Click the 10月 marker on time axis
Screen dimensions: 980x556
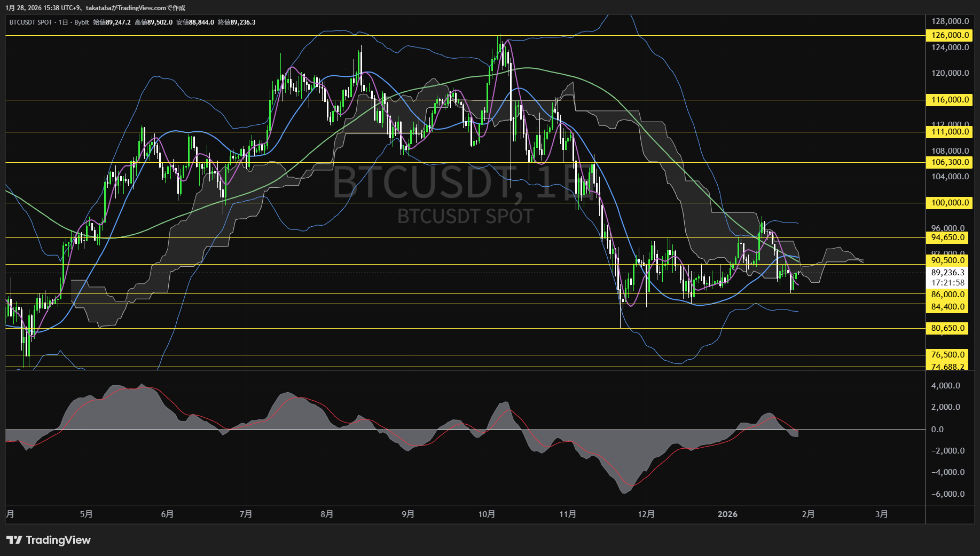(487, 514)
